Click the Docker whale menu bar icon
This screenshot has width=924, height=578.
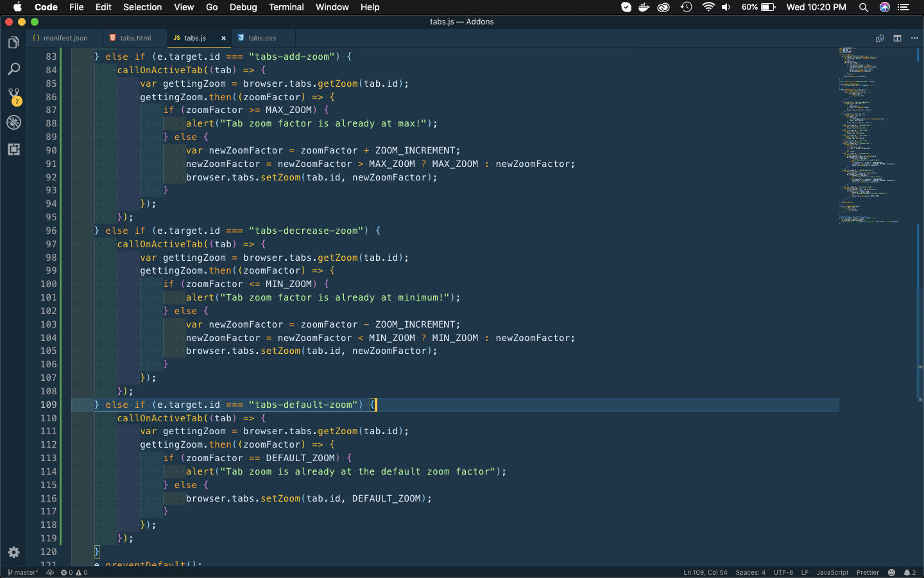[x=644, y=7]
